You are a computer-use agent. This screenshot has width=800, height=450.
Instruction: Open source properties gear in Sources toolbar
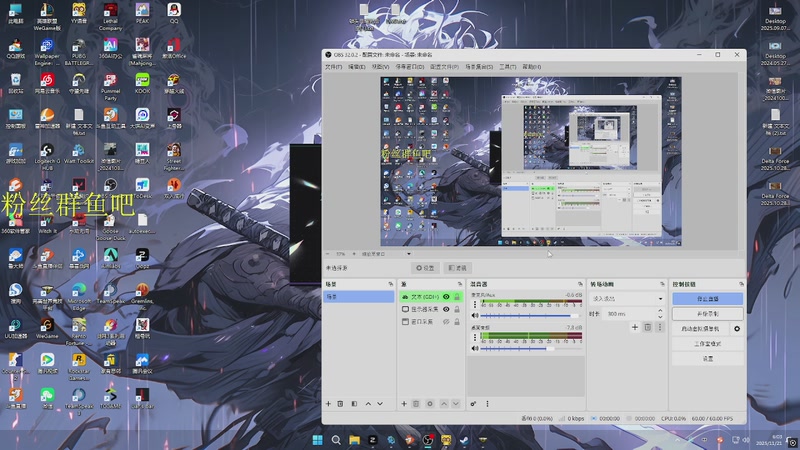click(430, 404)
